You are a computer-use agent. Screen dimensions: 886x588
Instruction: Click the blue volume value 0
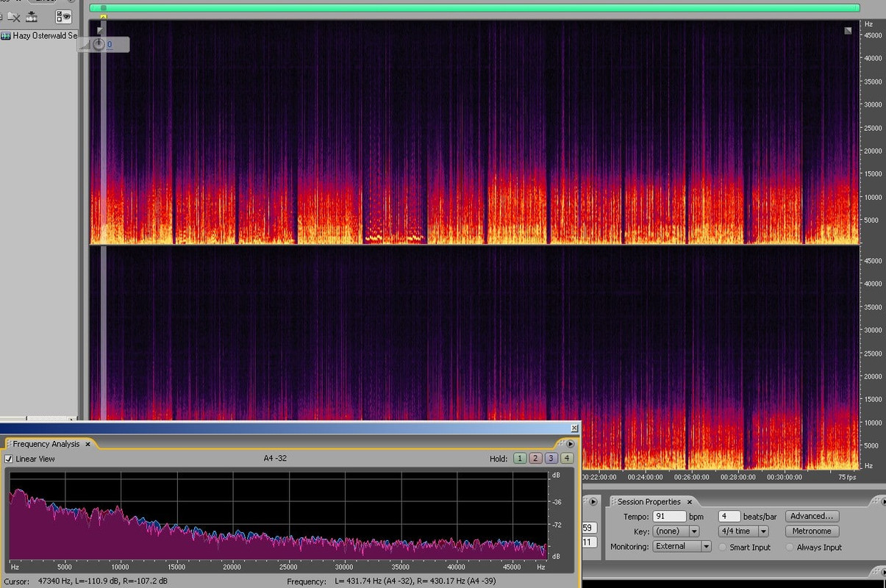tap(110, 45)
